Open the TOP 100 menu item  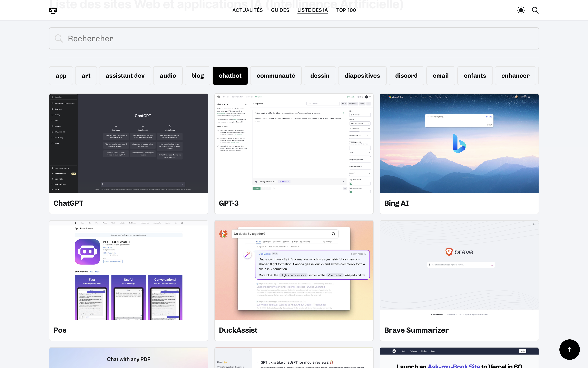pos(346,10)
